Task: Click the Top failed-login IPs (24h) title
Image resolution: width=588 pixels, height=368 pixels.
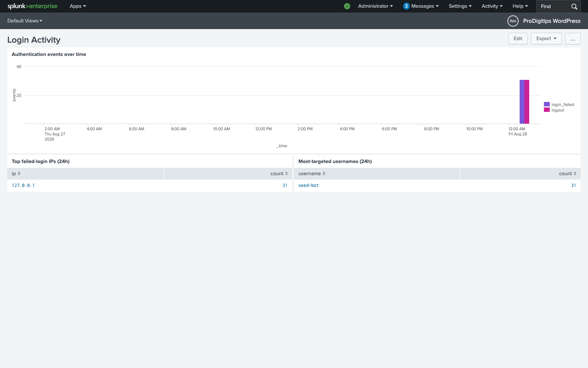Action: coord(40,162)
